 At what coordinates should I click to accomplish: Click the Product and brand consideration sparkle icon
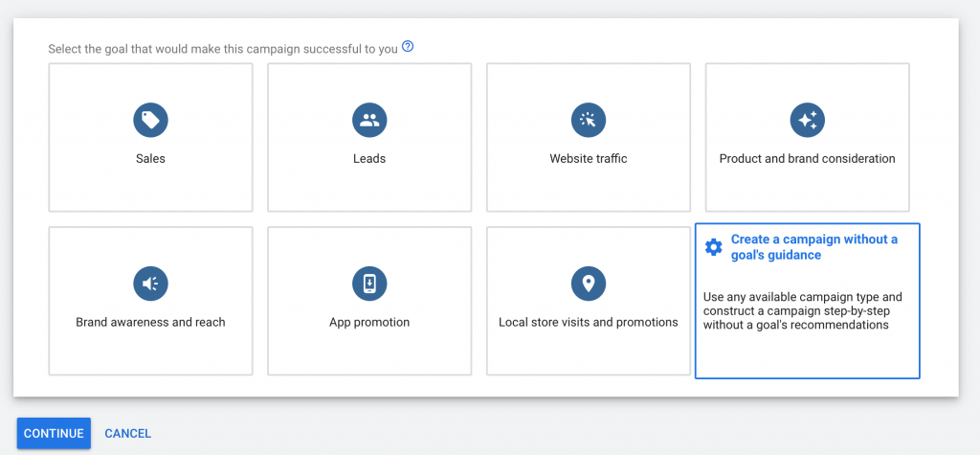807,120
